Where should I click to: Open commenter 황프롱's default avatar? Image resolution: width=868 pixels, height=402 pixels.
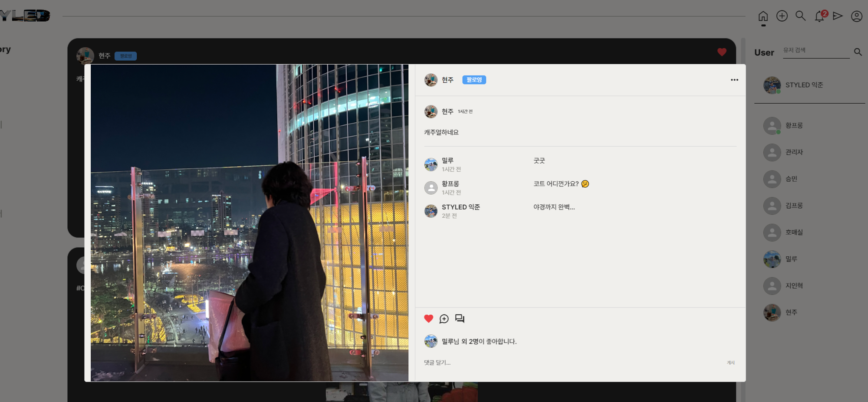coord(431,188)
